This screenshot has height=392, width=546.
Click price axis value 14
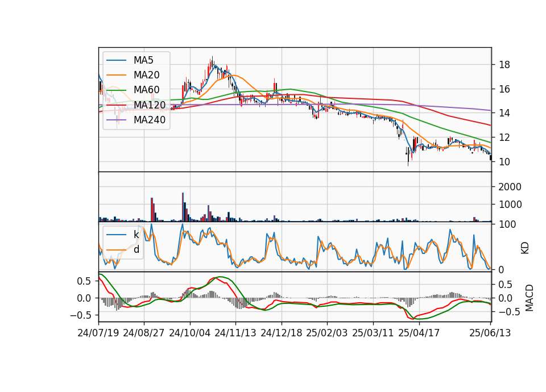coord(504,113)
